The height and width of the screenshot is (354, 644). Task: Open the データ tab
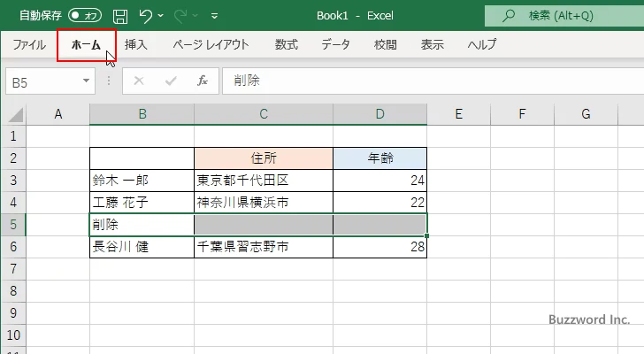coord(335,44)
